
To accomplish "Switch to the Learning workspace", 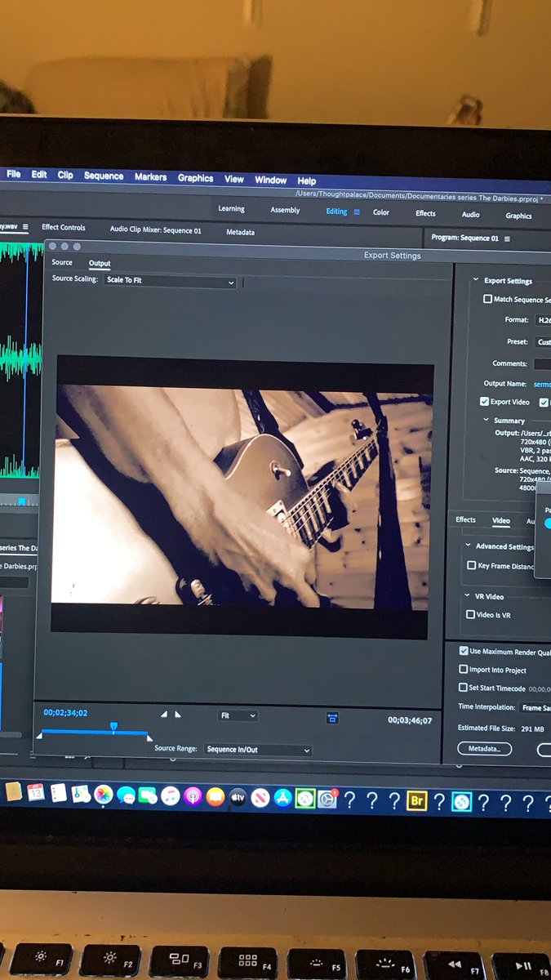I will pyautogui.click(x=231, y=209).
